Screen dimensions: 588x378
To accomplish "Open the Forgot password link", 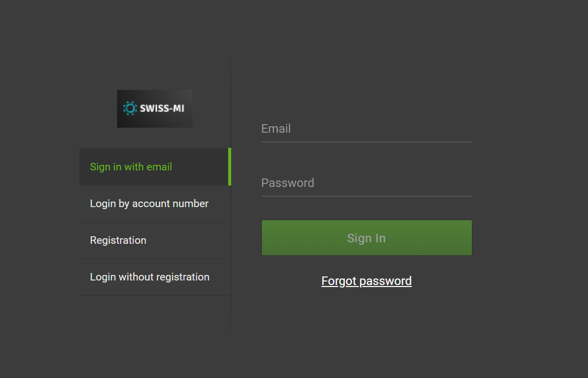I will pos(366,281).
